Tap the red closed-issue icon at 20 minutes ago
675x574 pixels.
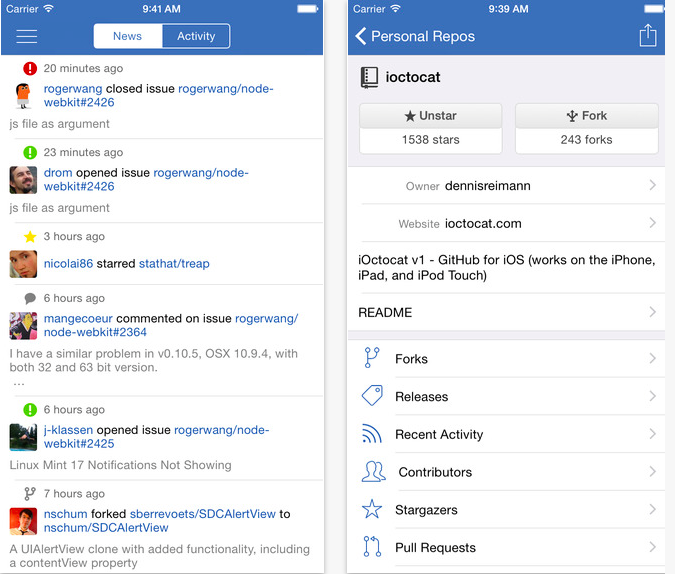30,68
